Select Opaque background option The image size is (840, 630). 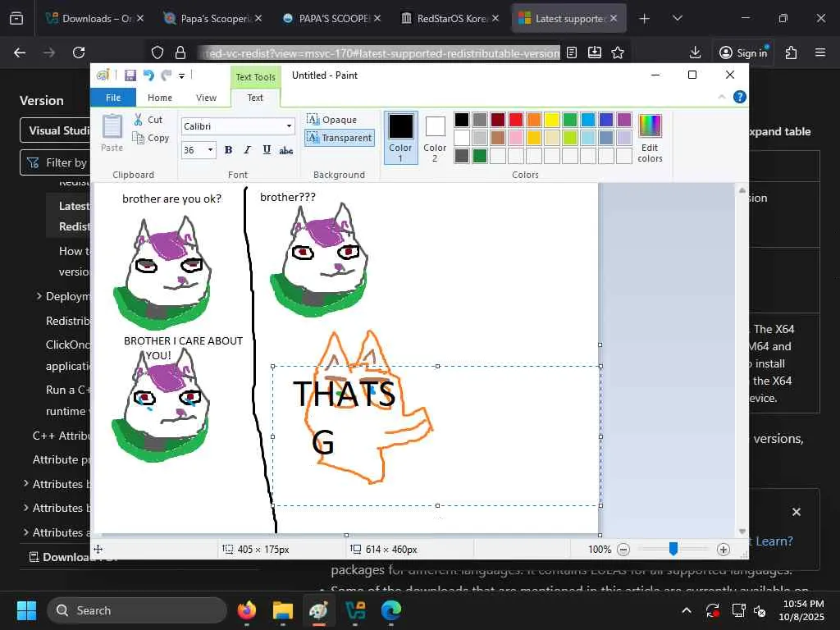click(332, 120)
